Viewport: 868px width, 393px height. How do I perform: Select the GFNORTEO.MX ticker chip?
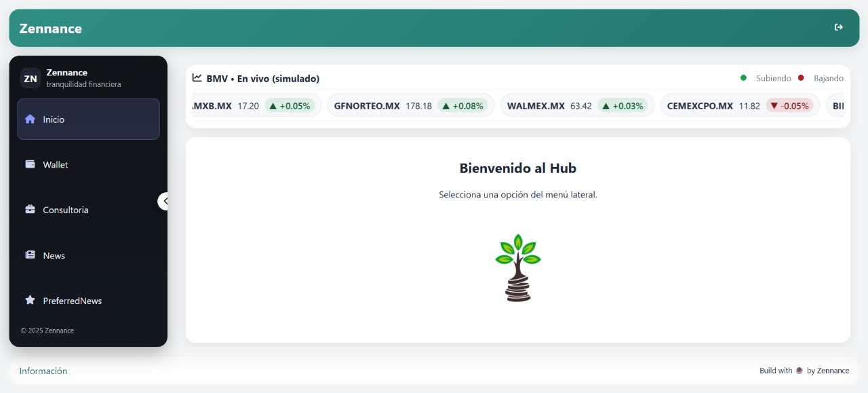410,105
